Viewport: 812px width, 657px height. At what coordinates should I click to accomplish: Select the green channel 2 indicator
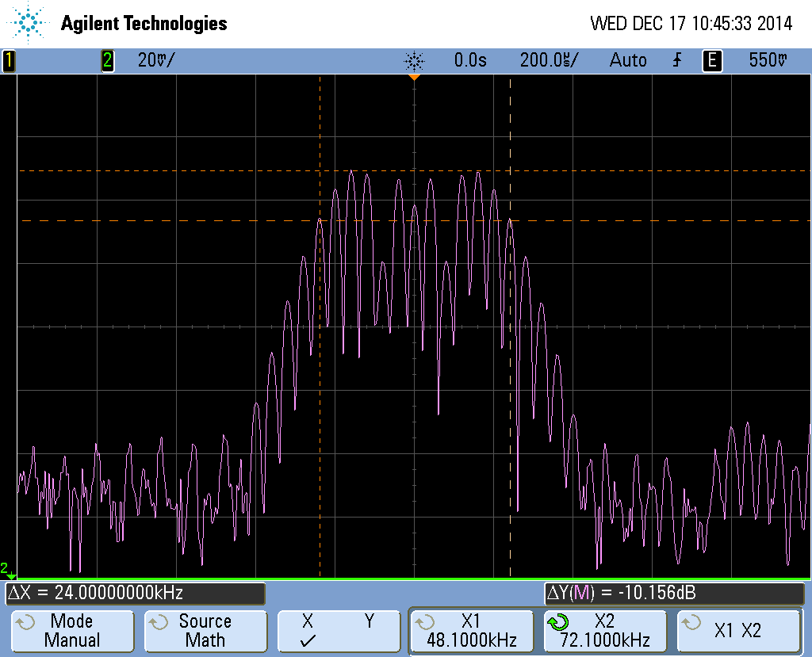(107, 61)
